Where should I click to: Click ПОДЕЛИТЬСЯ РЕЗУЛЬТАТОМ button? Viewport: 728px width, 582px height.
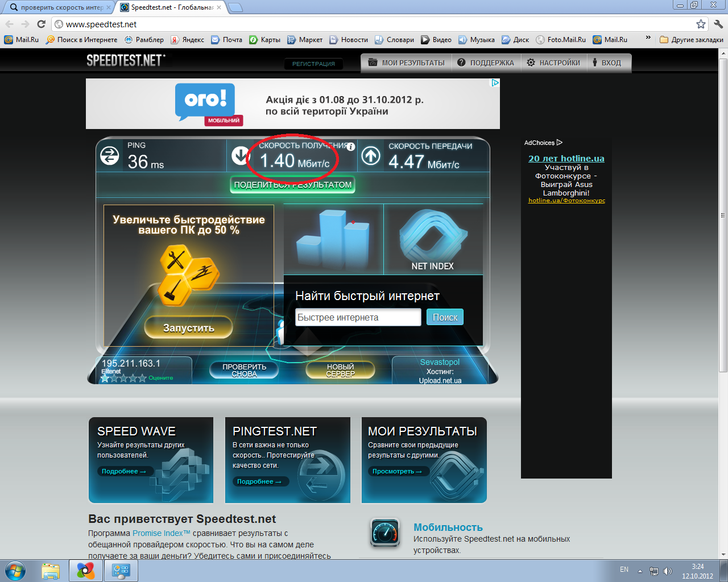coord(293,185)
